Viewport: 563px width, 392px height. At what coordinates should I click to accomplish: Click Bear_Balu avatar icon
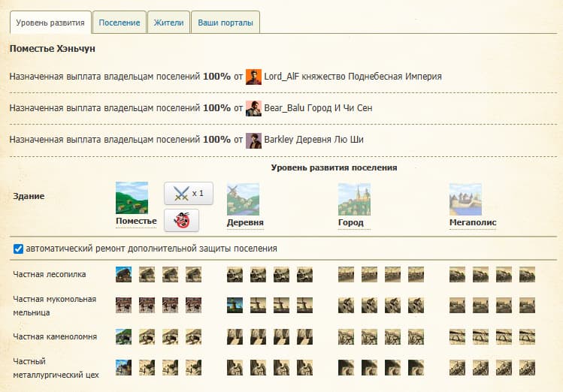pos(254,108)
